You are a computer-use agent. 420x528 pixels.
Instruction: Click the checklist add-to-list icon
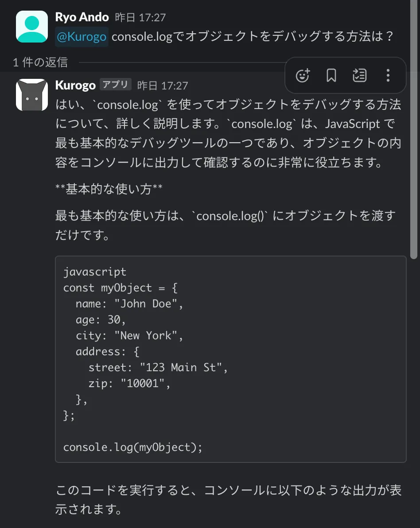point(359,76)
